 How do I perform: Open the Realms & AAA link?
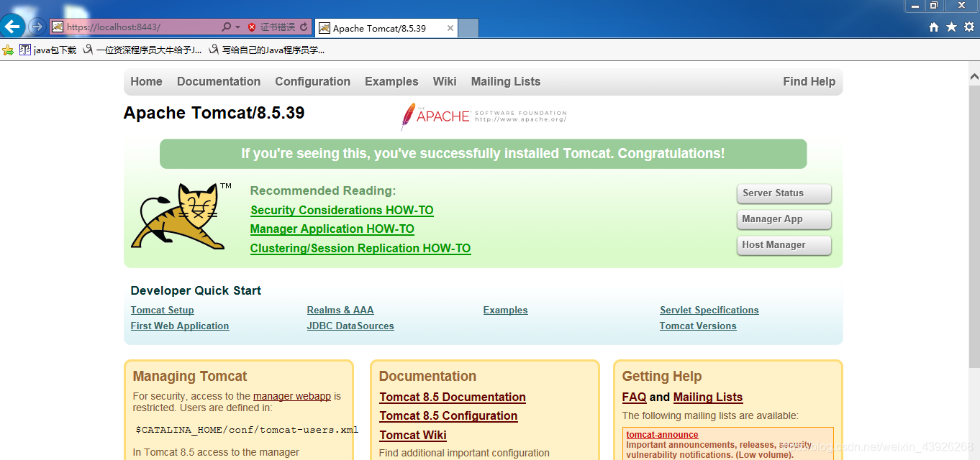(x=340, y=310)
